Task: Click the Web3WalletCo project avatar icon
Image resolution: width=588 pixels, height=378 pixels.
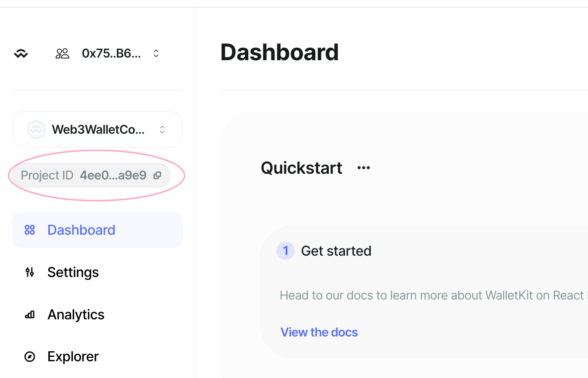Action: click(36, 130)
